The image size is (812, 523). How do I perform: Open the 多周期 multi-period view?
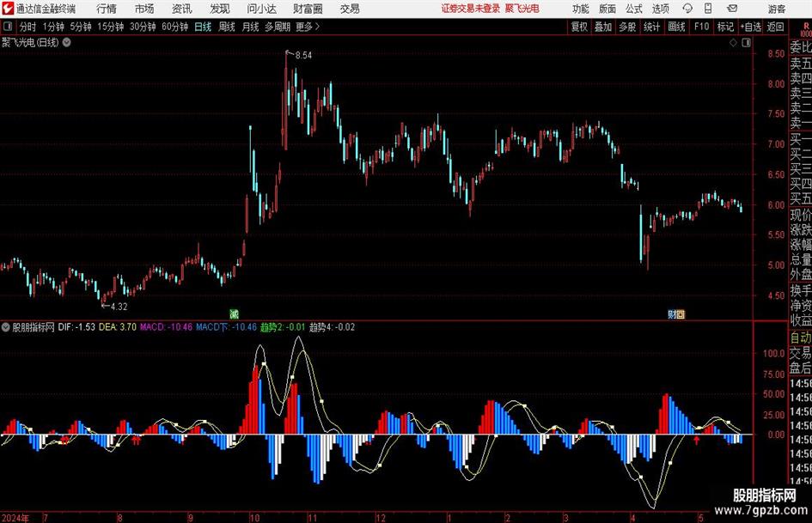click(x=278, y=27)
